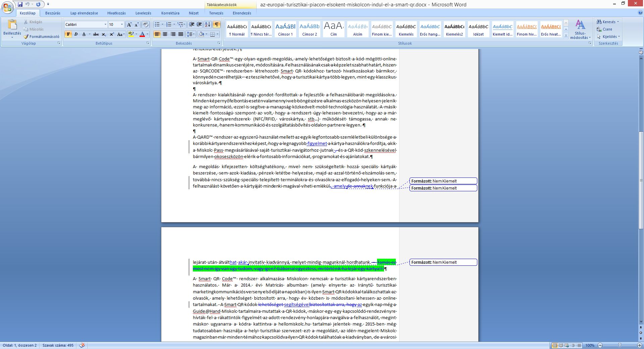The width and height of the screenshot is (644, 349).
Task: Toggle italic formatting
Action: 76,34
